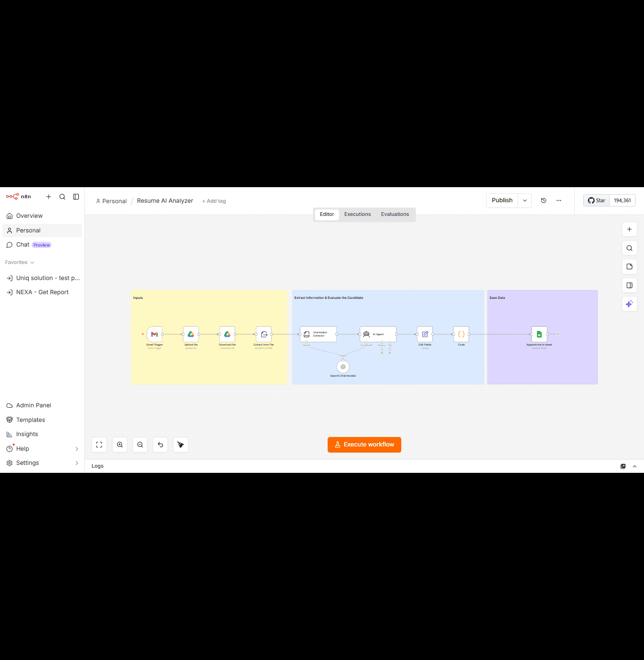Click Extract Information & Evaluate the Candidate note title
This screenshot has height=660, width=644.
pos(329,298)
